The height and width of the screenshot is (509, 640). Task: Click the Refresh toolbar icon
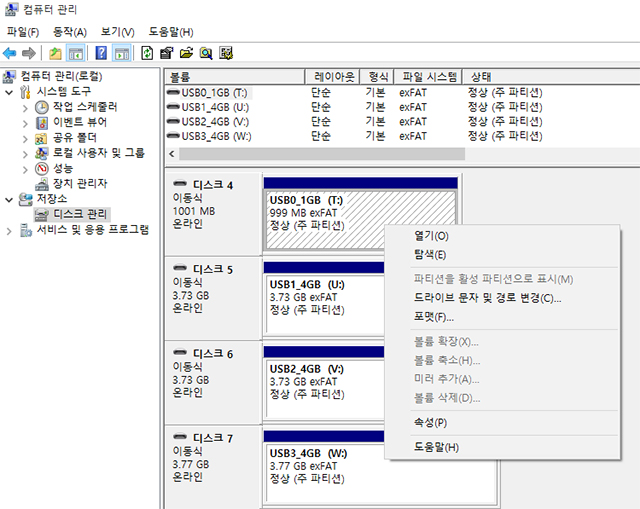coord(147,53)
